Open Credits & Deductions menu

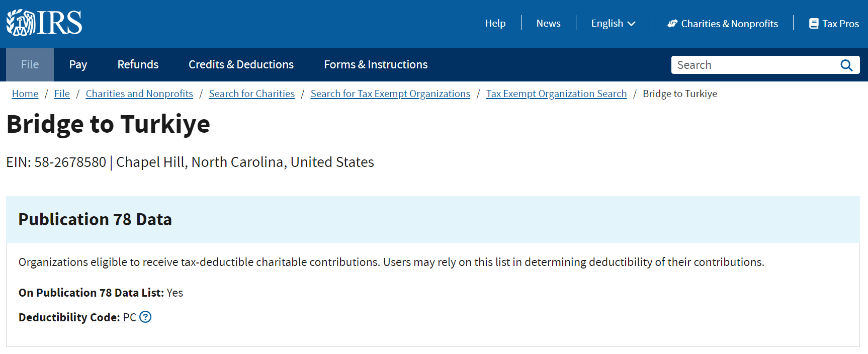point(241,65)
